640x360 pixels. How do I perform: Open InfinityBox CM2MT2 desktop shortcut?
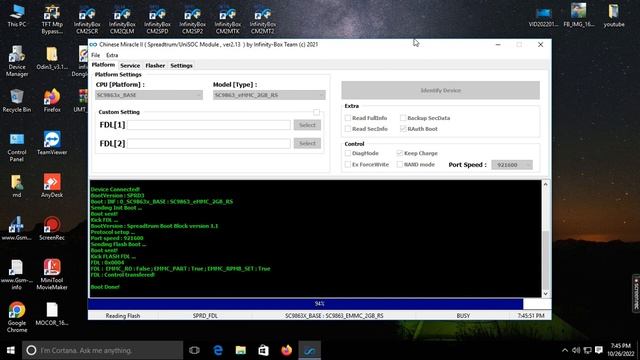click(x=262, y=20)
